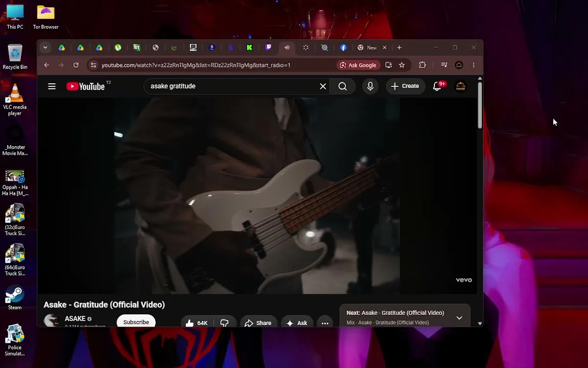Select the audio-playing YouTube tab
The height and width of the screenshot is (368, 588).
[x=287, y=48]
